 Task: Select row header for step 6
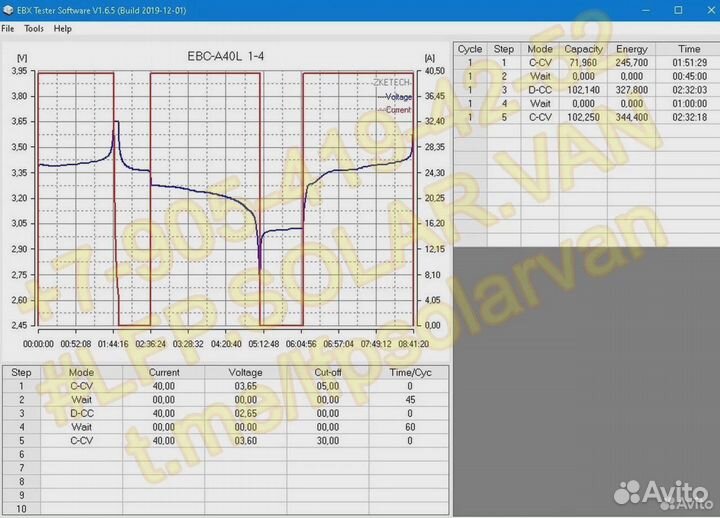(x=21, y=454)
